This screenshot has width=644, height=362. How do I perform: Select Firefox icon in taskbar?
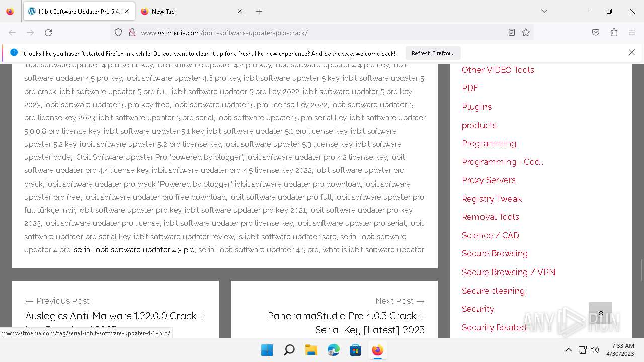coord(377,350)
